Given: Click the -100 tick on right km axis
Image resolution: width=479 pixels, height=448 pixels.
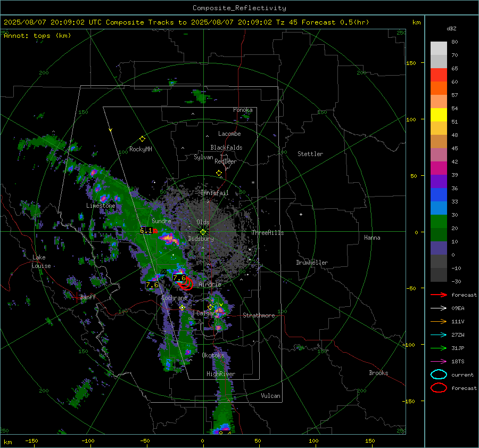Looking at the screenshot, I should pos(408,345).
